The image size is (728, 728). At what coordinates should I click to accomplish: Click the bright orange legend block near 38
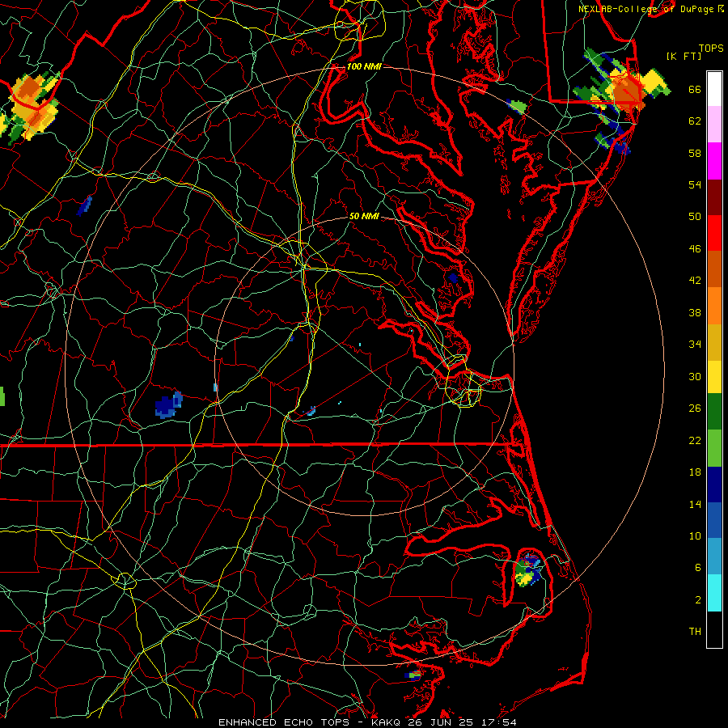(x=714, y=306)
